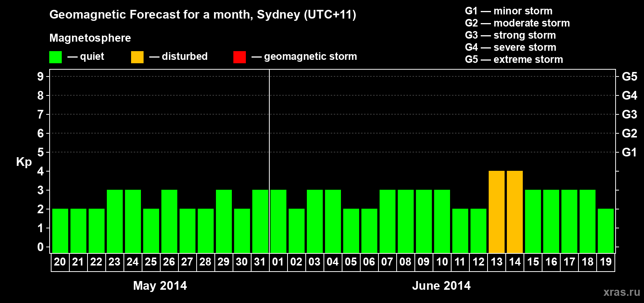The height and width of the screenshot is (303, 644).
Task: Click the Kp value 9 axis label
Action: coord(41,77)
